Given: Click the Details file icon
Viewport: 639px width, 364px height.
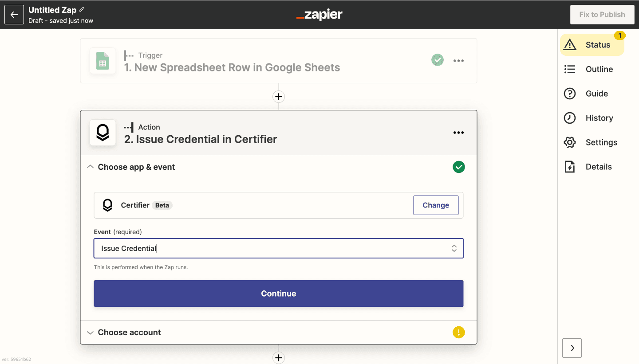Looking at the screenshot, I should [x=570, y=167].
